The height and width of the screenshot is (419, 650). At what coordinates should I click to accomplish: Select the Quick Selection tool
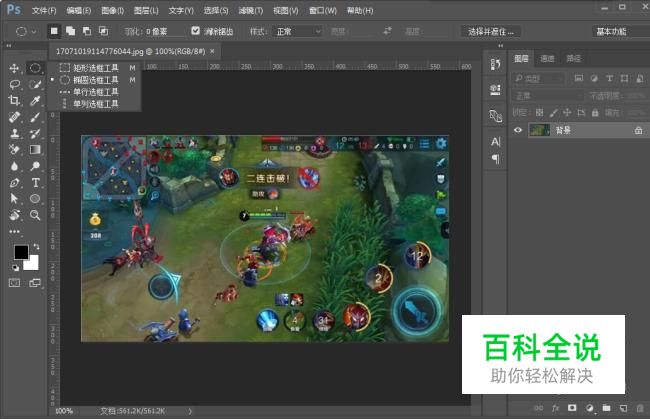[x=35, y=85]
